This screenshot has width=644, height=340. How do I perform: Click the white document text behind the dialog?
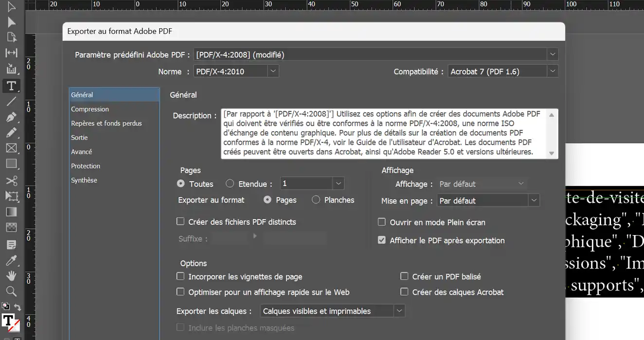point(605,241)
